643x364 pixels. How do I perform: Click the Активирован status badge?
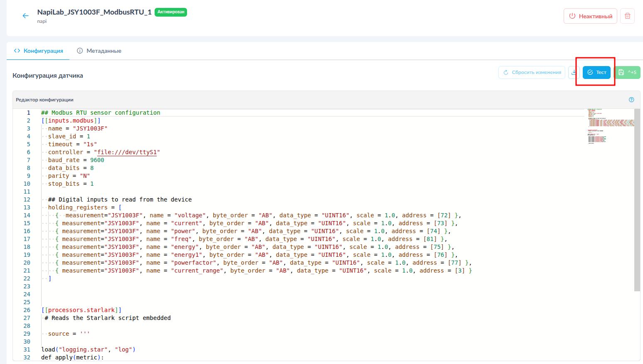point(171,12)
